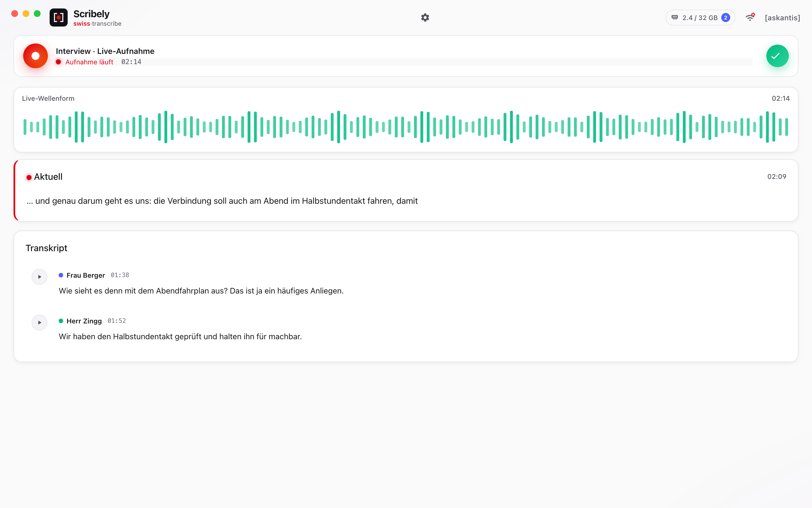Click the current live transcription text

(222, 201)
